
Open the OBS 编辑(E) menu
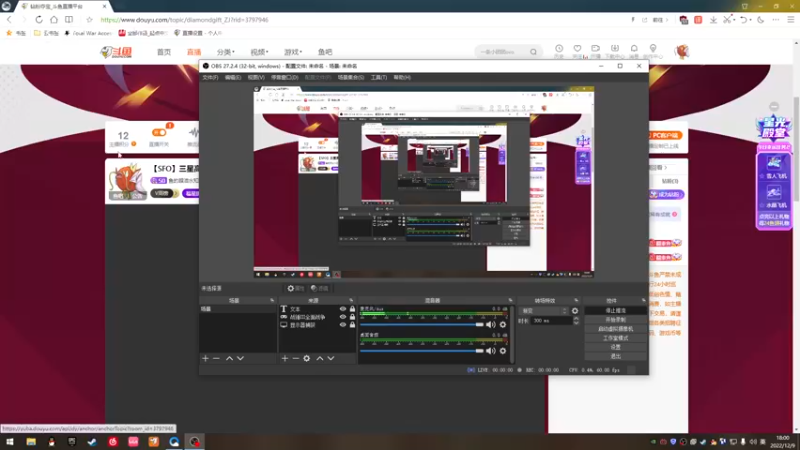[x=233, y=78]
